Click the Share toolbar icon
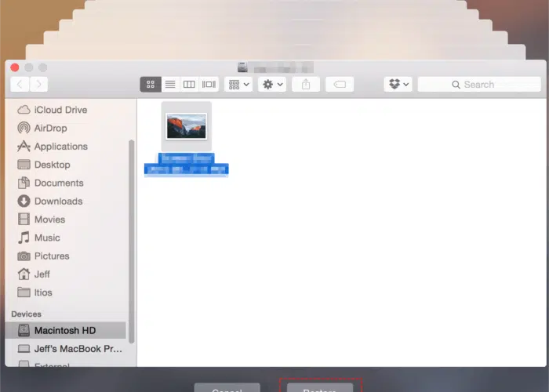Screen dimensions: 549x392 [x=306, y=84]
